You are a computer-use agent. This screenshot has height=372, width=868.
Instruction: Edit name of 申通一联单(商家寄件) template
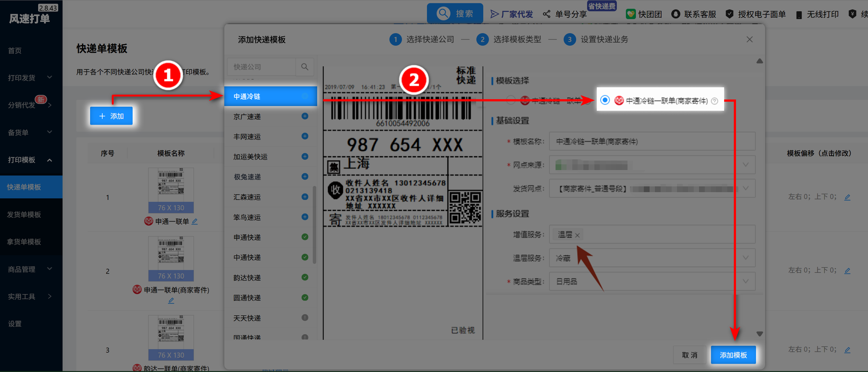coord(171,300)
